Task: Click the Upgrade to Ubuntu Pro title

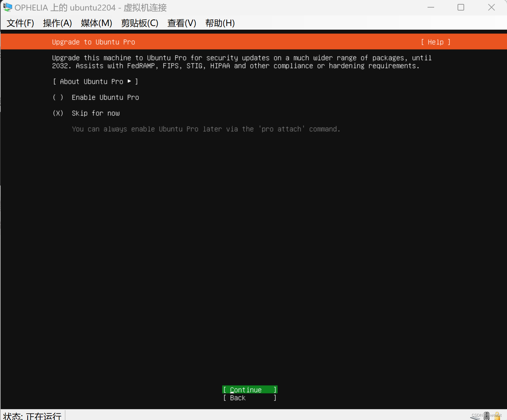Action: (94, 42)
